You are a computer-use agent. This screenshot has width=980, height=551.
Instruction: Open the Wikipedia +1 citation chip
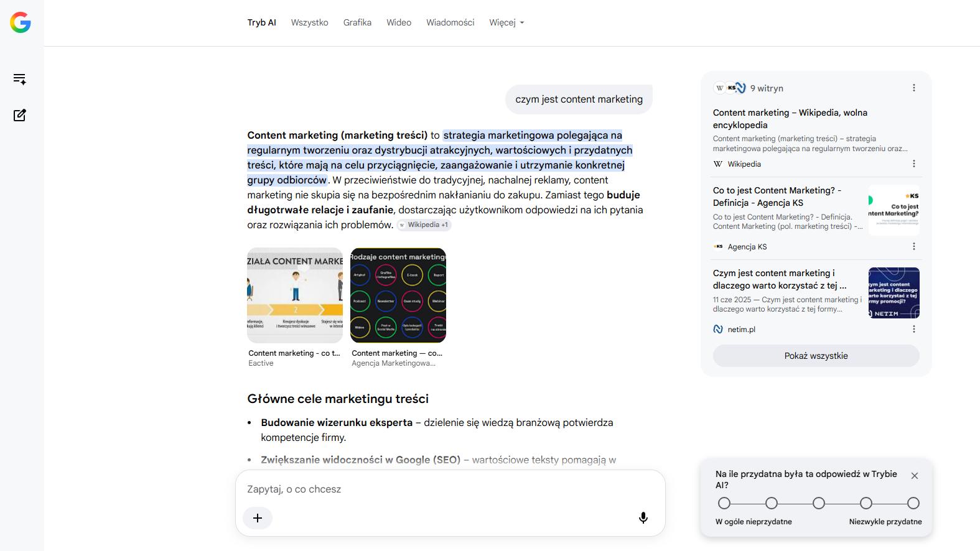click(424, 225)
